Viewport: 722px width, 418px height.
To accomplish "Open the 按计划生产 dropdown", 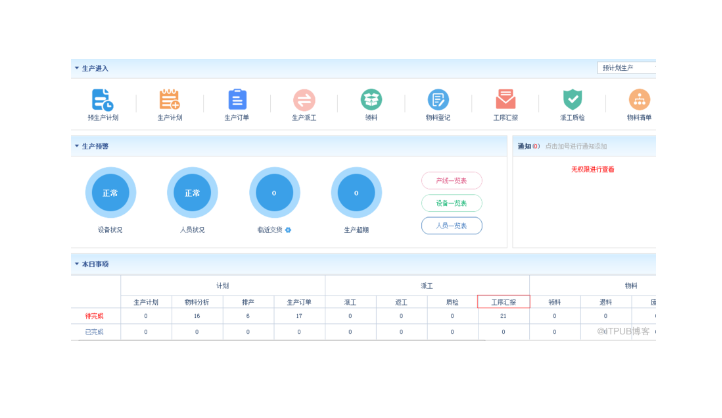I will click(x=626, y=68).
